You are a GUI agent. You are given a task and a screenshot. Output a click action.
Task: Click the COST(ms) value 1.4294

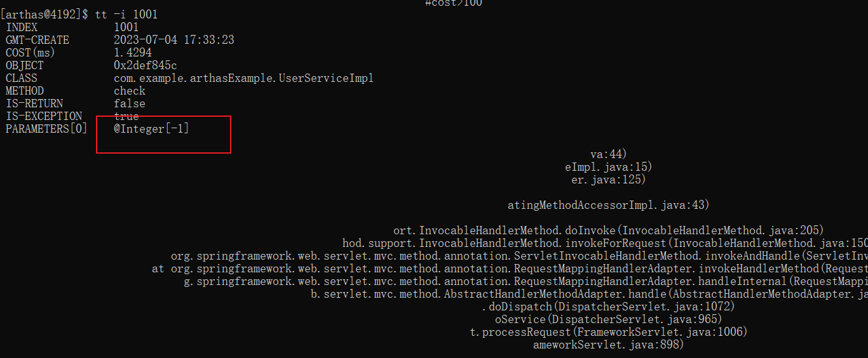pos(133,53)
